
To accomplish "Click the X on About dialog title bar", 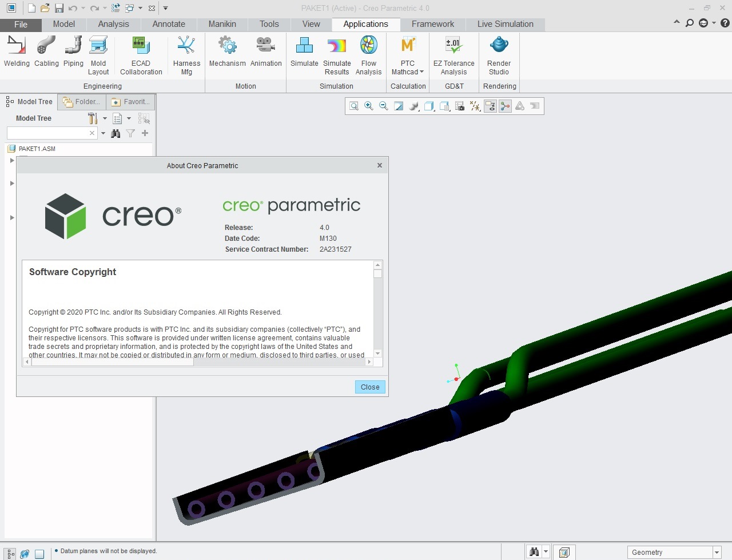I will tap(380, 165).
